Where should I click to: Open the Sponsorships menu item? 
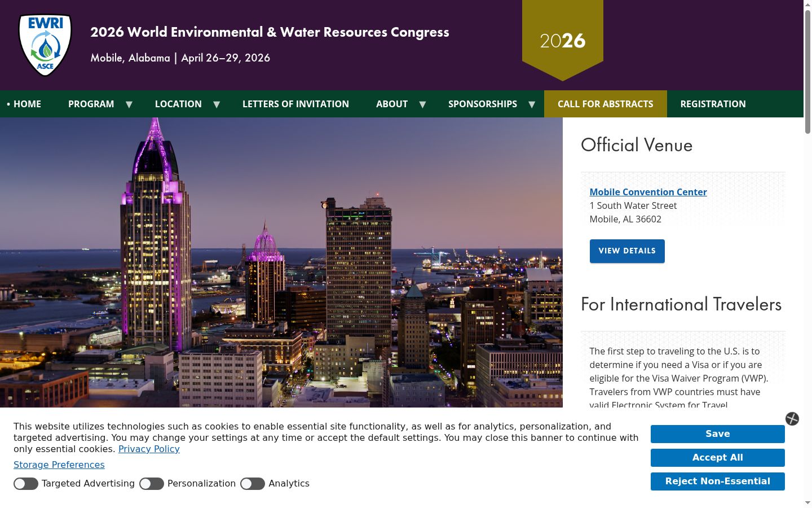click(483, 104)
